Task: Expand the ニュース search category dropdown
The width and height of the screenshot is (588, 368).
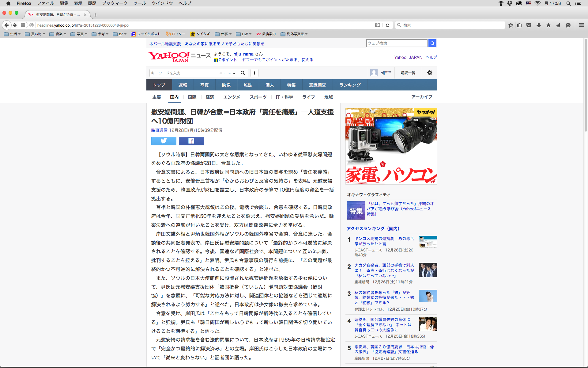Action: coord(227,73)
